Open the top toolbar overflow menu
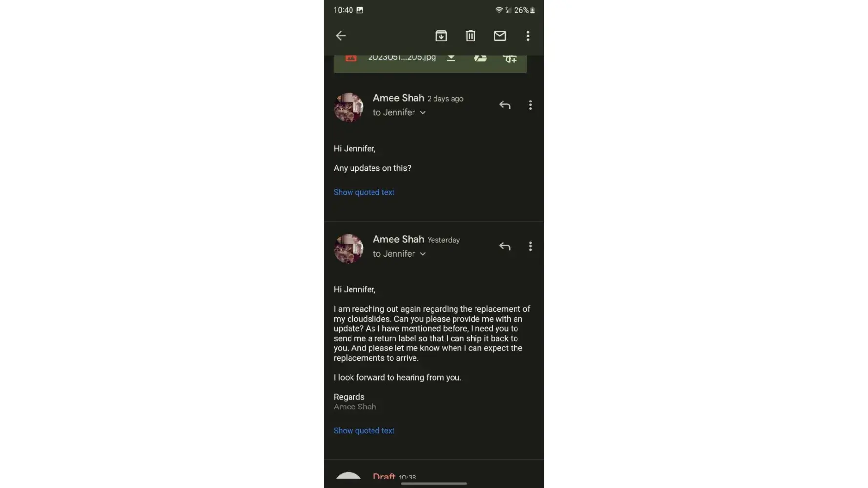 pyautogui.click(x=528, y=36)
